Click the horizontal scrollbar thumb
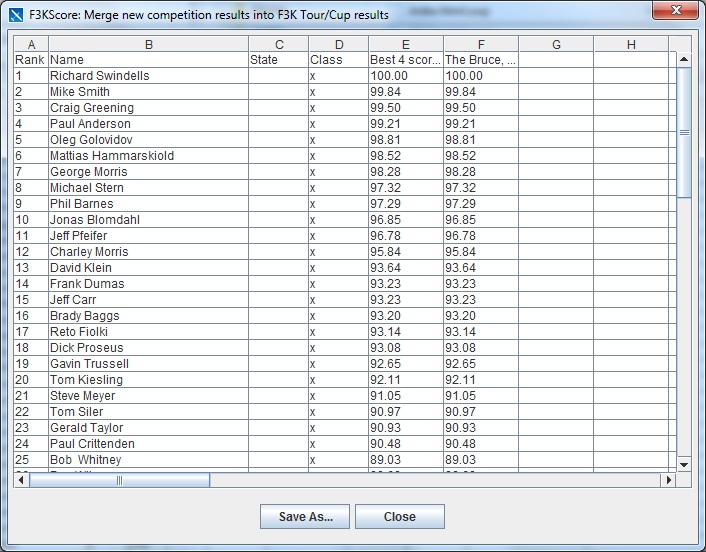The image size is (706, 552). (119, 480)
